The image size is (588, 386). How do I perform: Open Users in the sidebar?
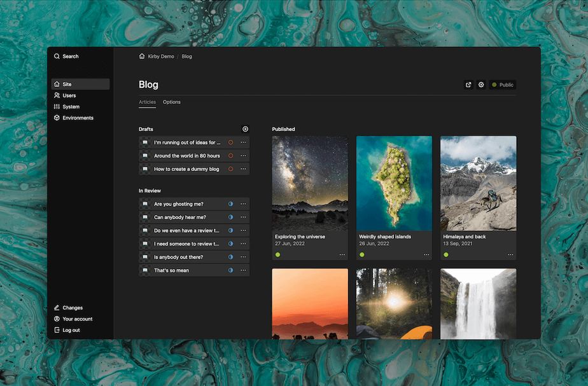click(69, 95)
